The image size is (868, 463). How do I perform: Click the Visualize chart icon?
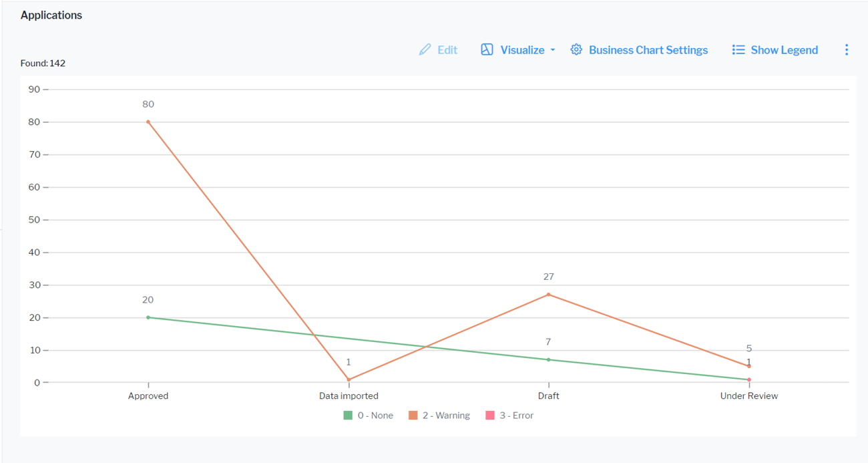(x=487, y=50)
